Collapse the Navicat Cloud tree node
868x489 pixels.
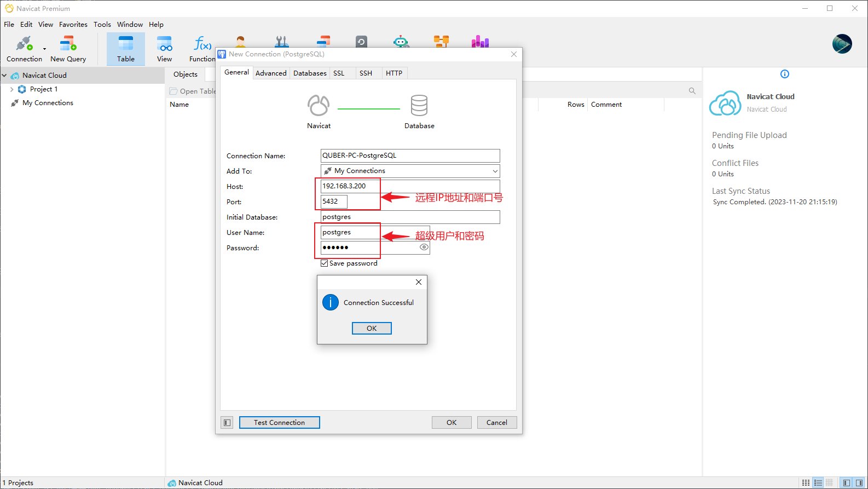pos(4,76)
